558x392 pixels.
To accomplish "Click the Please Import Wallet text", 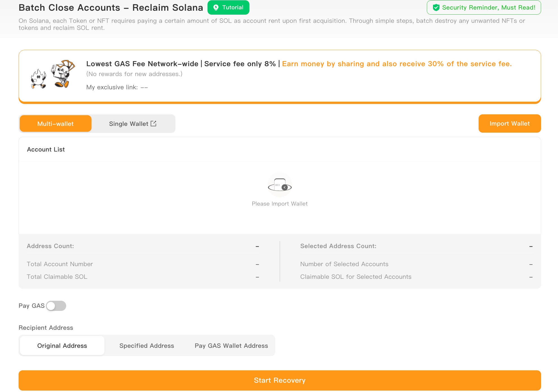I will coord(280,204).
